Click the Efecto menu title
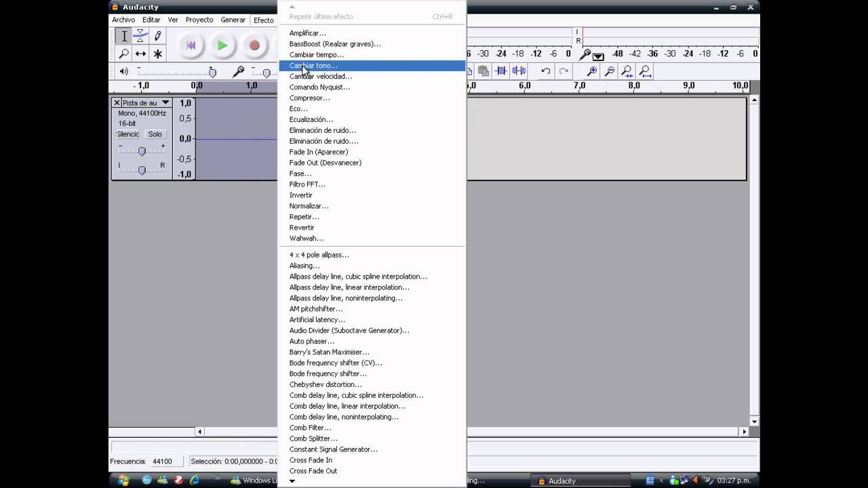868x488 pixels. pos(264,20)
